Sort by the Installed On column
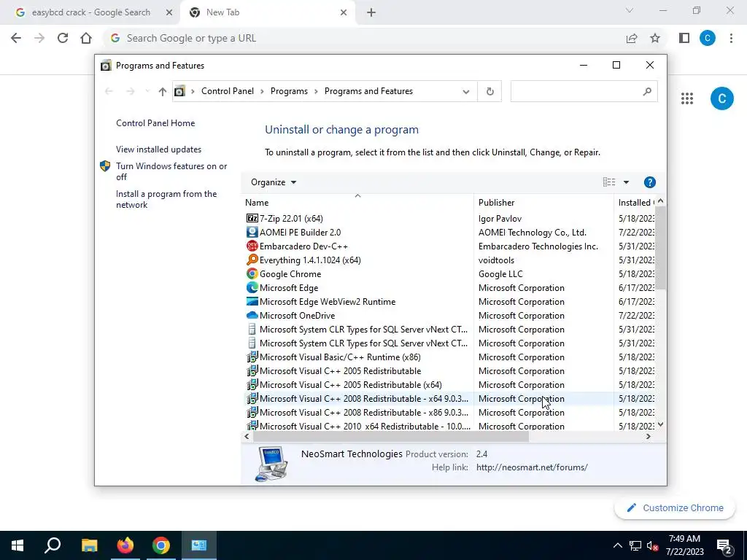The image size is (747, 560). [635, 203]
